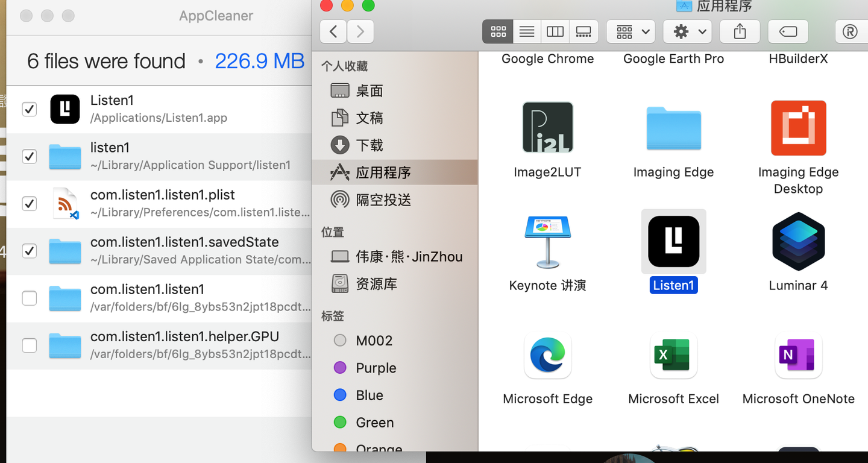
Task: Click the com.listen1.listen1.helper.GPU folder icon
Action: coord(65,345)
